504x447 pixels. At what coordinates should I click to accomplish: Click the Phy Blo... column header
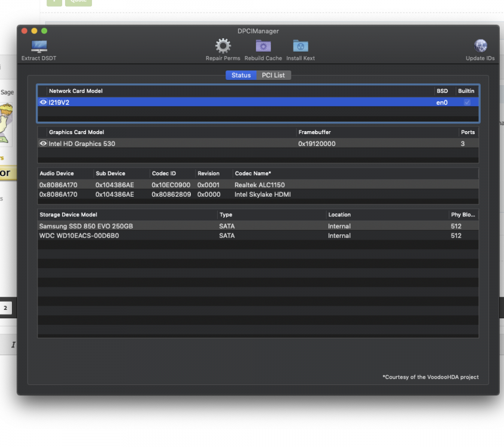pos(463,215)
